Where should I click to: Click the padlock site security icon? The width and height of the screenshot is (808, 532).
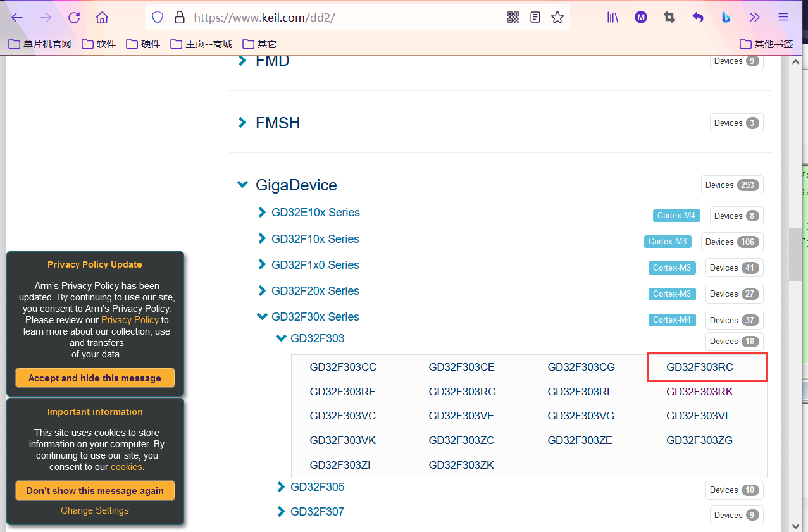[179, 17]
